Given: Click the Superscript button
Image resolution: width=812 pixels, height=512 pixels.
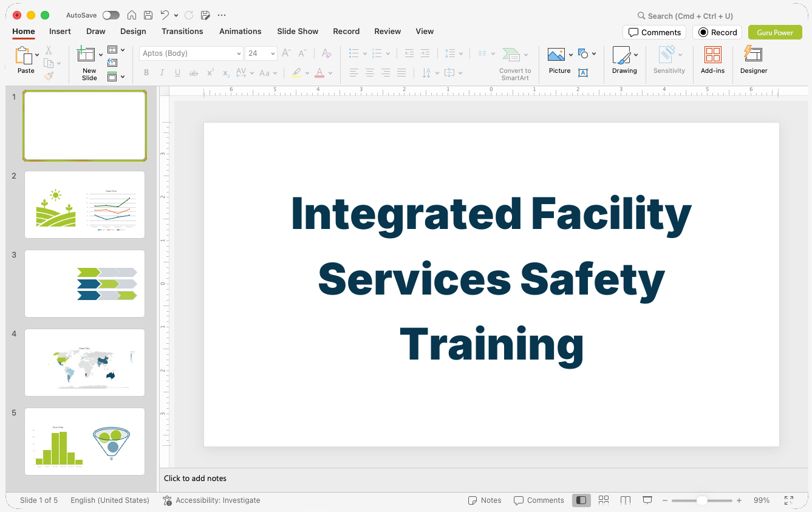Looking at the screenshot, I should point(210,73).
